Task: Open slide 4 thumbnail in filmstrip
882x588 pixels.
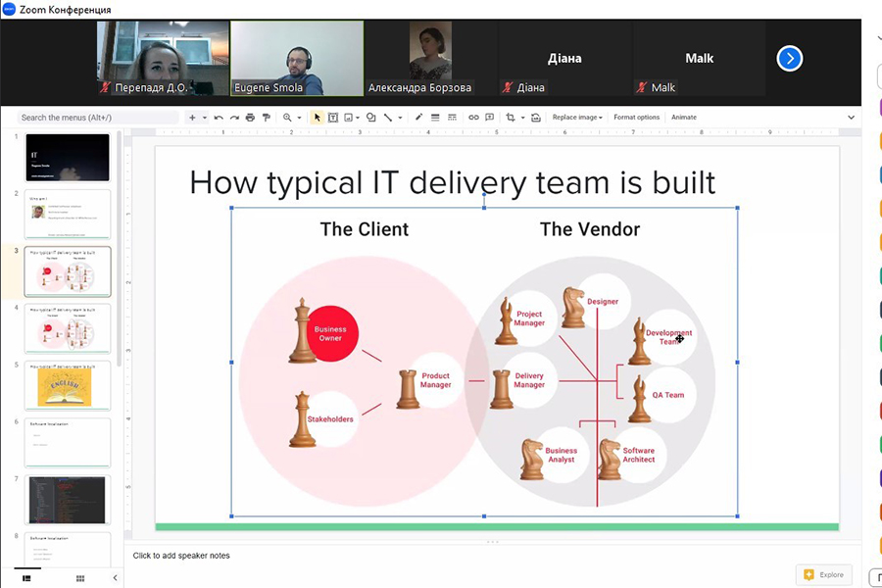Action: click(68, 328)
